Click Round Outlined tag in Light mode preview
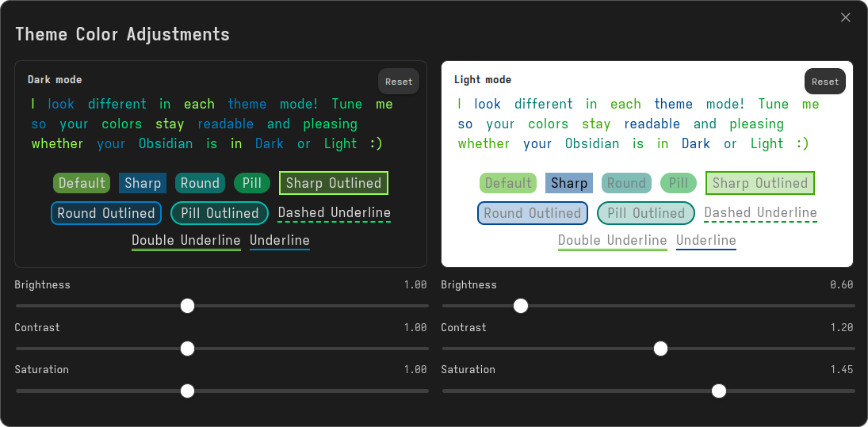Viewport: 868px width, 427px height. click(532, 213)
